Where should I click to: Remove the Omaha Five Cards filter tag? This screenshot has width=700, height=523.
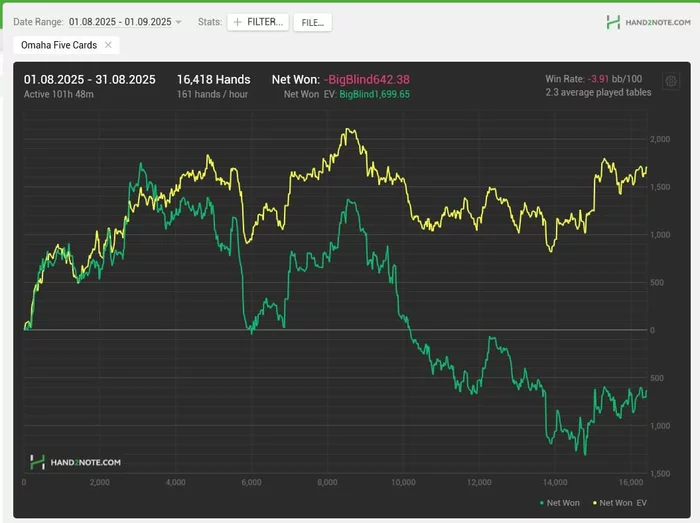click(108, 45)
